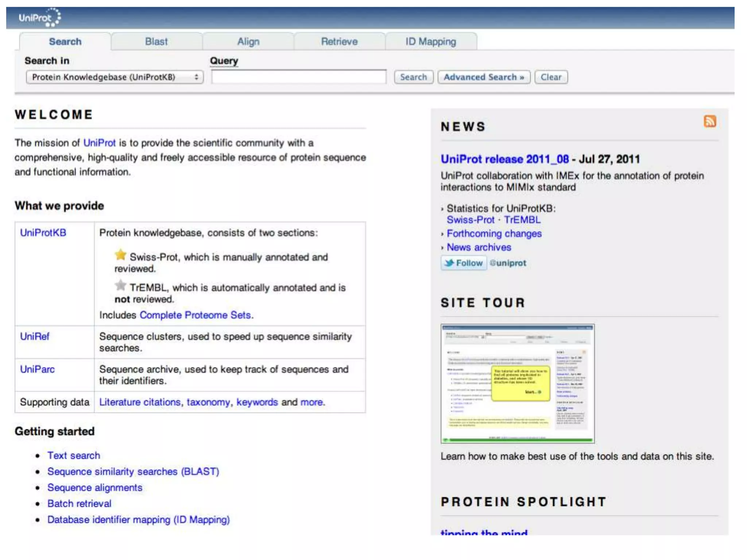Screen dimensions: 747x560
Task: Open Sequence similarity searches (BLAST) link
Action: (133, 471)
